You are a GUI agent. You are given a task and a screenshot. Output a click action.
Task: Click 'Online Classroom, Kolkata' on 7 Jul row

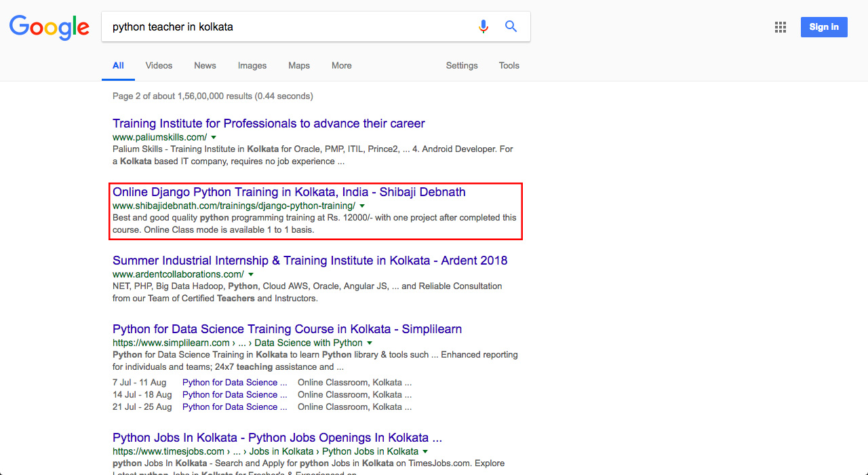355,383
